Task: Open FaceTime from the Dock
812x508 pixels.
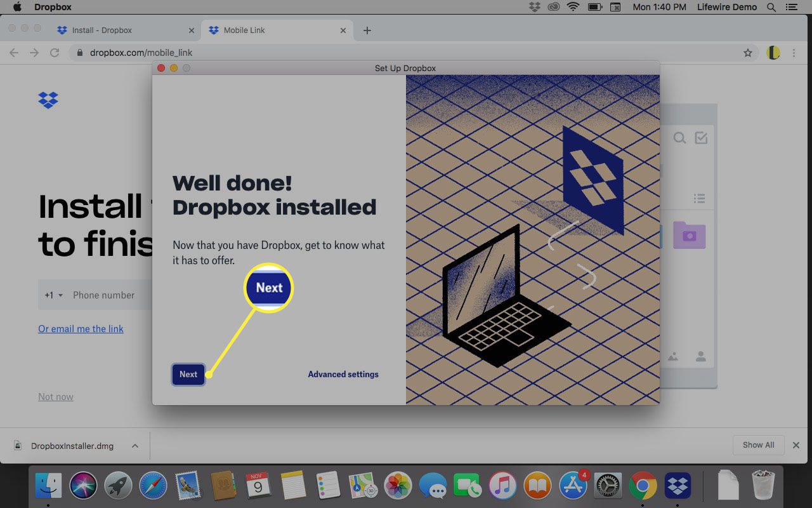Action: 468,486
